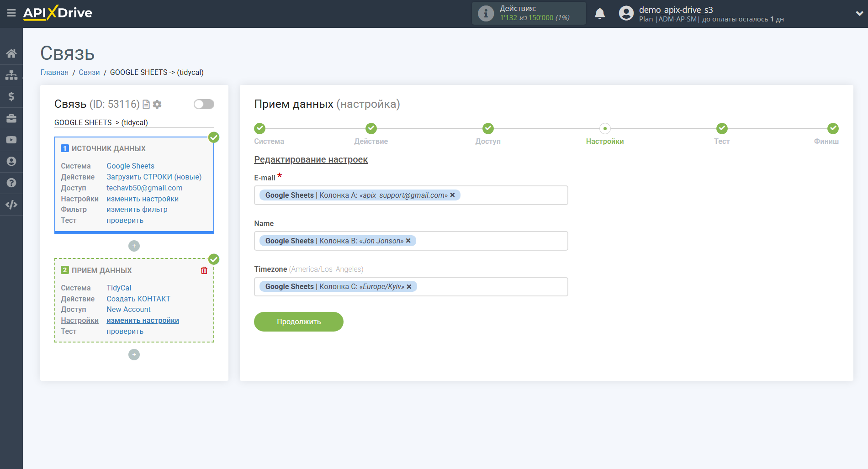The image size is (868, 469).
Task: Go to the Тест step in the wizard
Action: coord(721,129)
